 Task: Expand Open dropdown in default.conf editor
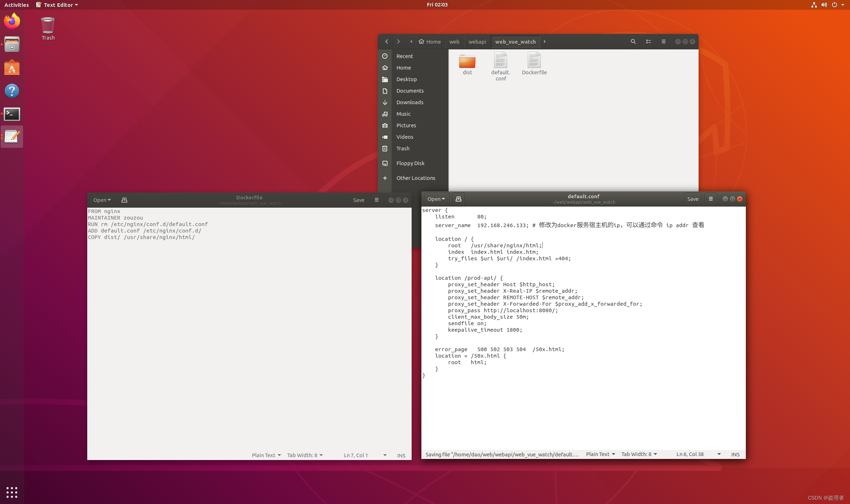[436, 199]
